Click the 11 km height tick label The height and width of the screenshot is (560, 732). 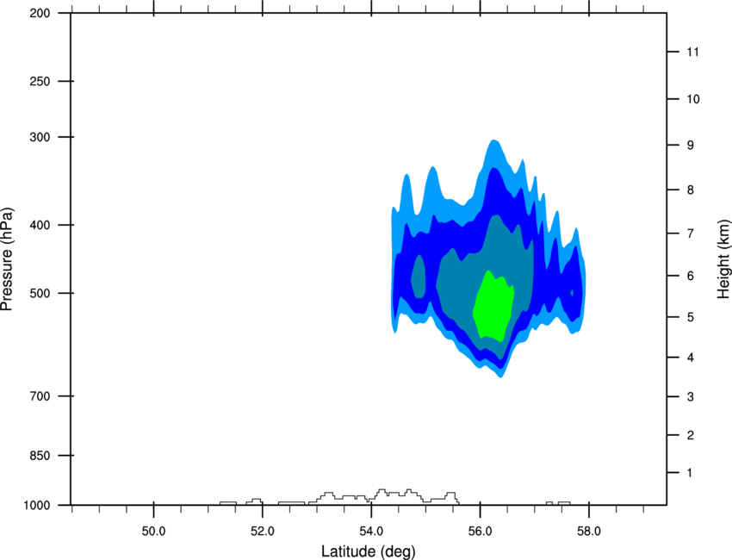point(692,52)
